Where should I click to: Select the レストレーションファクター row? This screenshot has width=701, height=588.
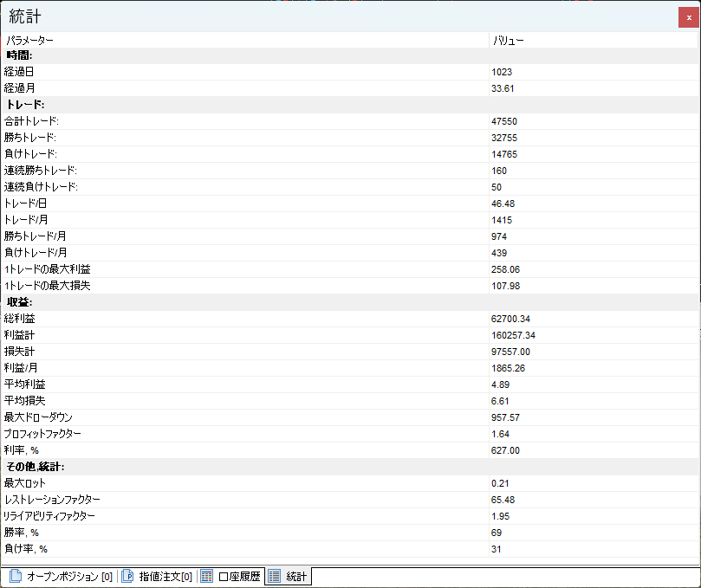(x=350, y=500)
